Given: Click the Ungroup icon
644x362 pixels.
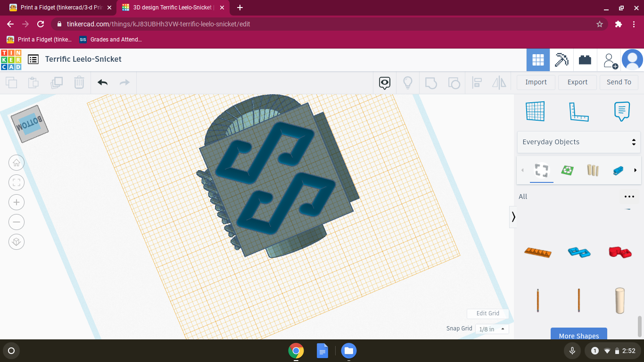Looking at the screenshot, I should pos(454,82).
